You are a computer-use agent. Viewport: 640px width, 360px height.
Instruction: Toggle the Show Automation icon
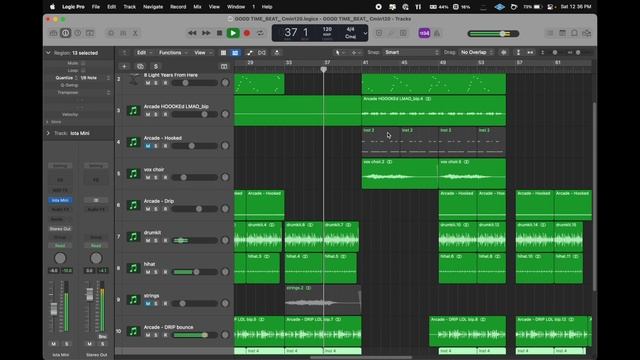click(250, 53)
